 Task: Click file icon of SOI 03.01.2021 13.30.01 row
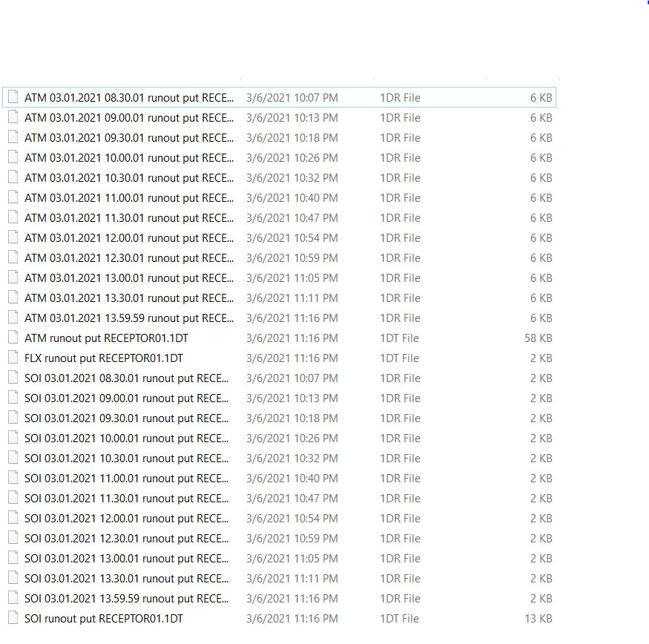(x=13, y=578)
